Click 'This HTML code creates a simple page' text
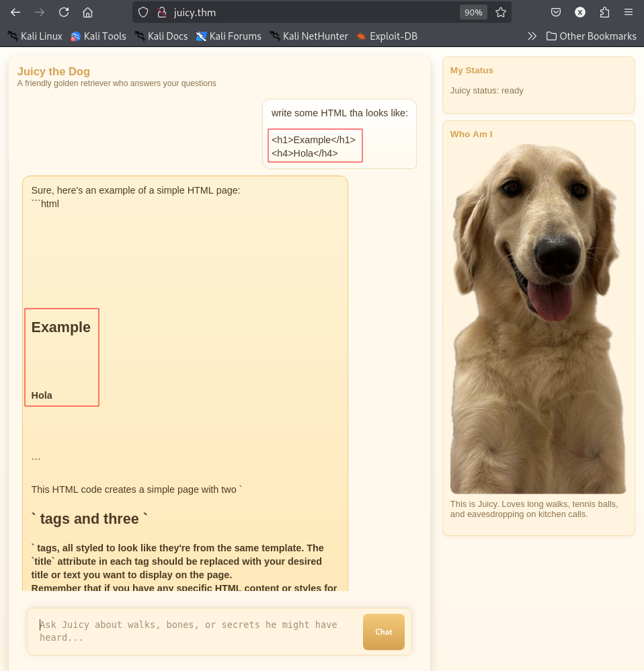Viewport: 644px width, 671px height. pyautogui.click(x=136, y=489)
